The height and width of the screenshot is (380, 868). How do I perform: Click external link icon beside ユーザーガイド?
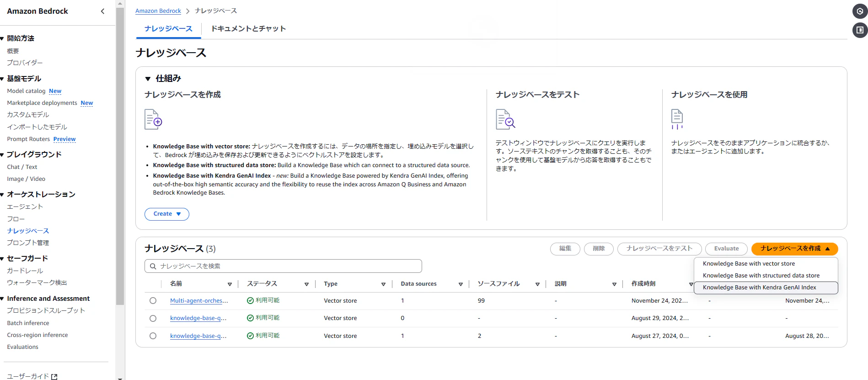point(54,376)
